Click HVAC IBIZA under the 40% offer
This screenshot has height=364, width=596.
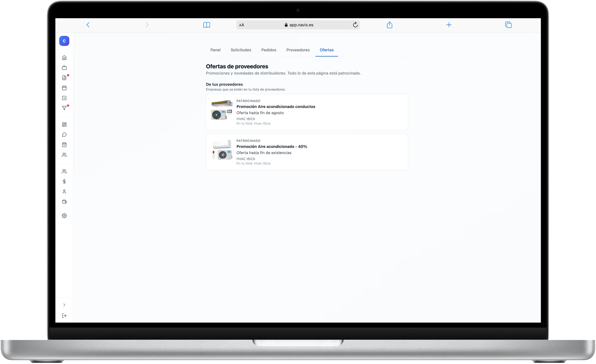pos(246,159)
